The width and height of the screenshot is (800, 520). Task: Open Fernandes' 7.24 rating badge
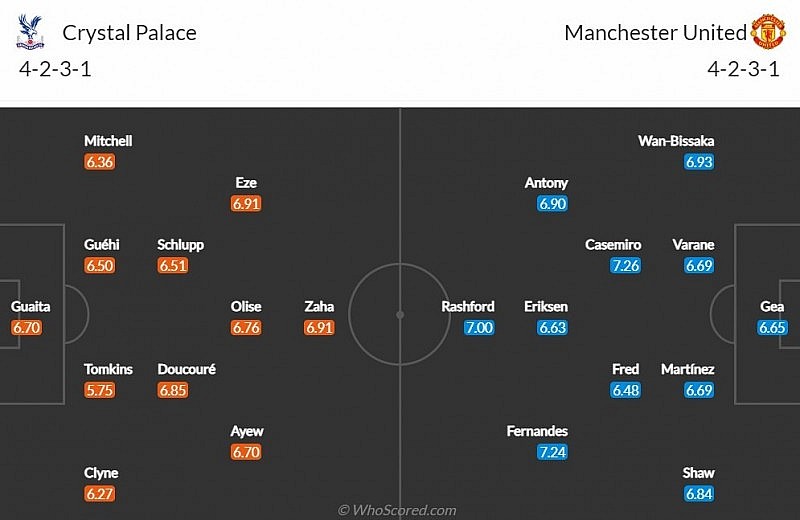point(553,452)
